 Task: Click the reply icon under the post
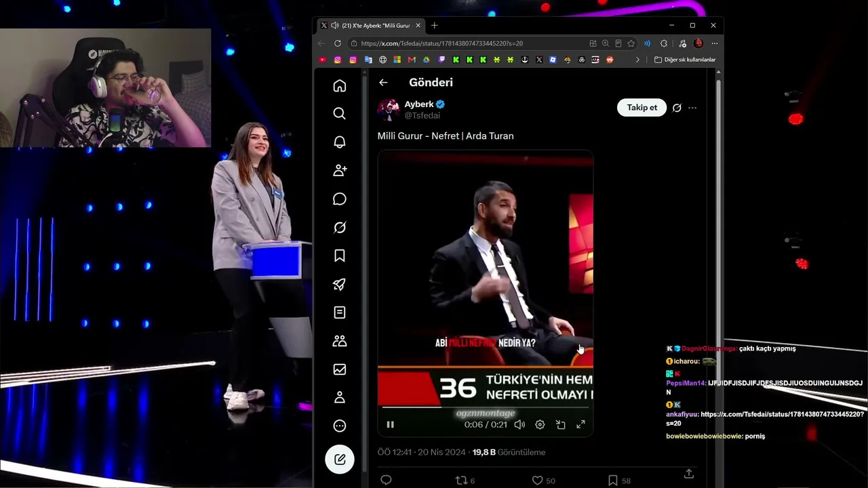[387, 481]
